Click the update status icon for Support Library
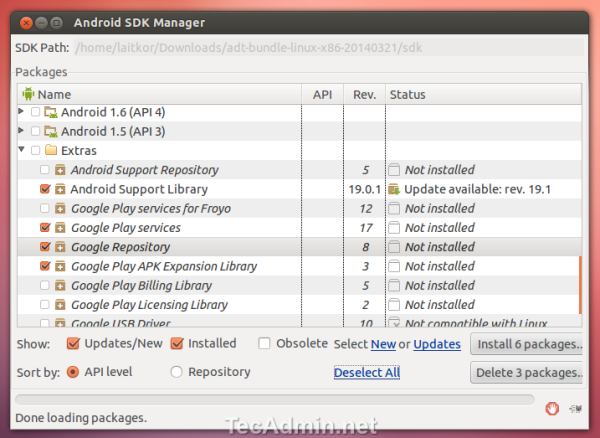This screenshot has width=600, height=438. 395,189
